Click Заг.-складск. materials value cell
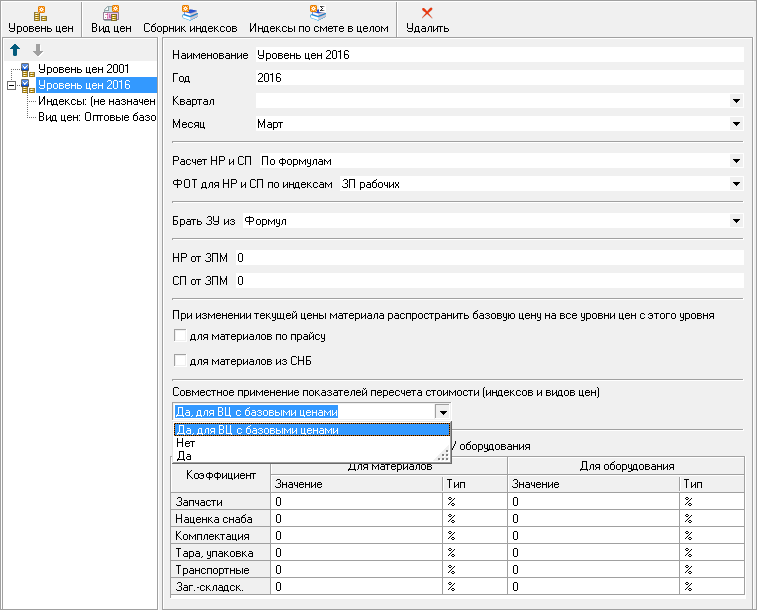The width and height of the screenshot is (757, 610). click(x=356, y=586)
